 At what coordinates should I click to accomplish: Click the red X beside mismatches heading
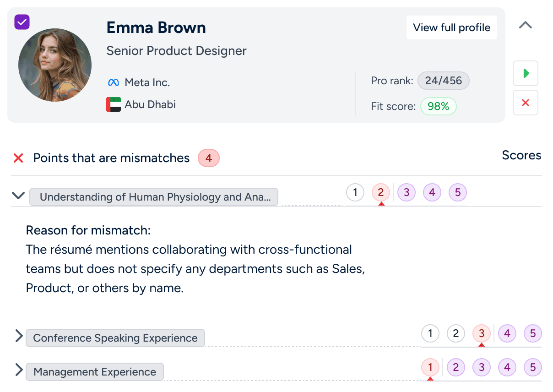pyautogui.click(x=18, y=158)
